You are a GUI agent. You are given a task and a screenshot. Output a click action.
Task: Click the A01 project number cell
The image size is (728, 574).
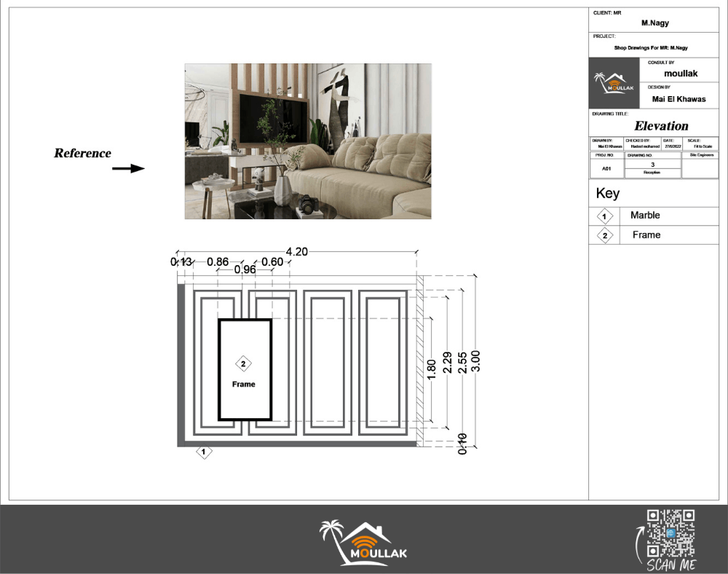(x=606, y=168)
